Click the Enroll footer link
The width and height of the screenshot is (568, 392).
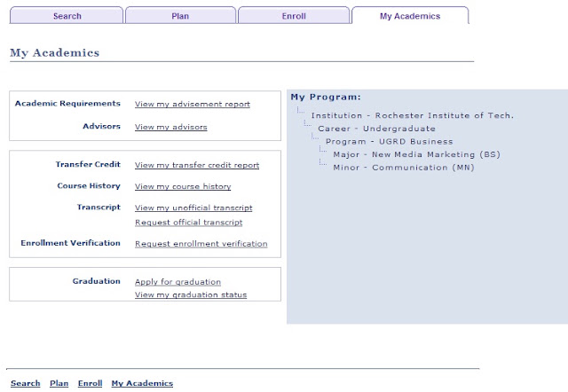(91, 383)
